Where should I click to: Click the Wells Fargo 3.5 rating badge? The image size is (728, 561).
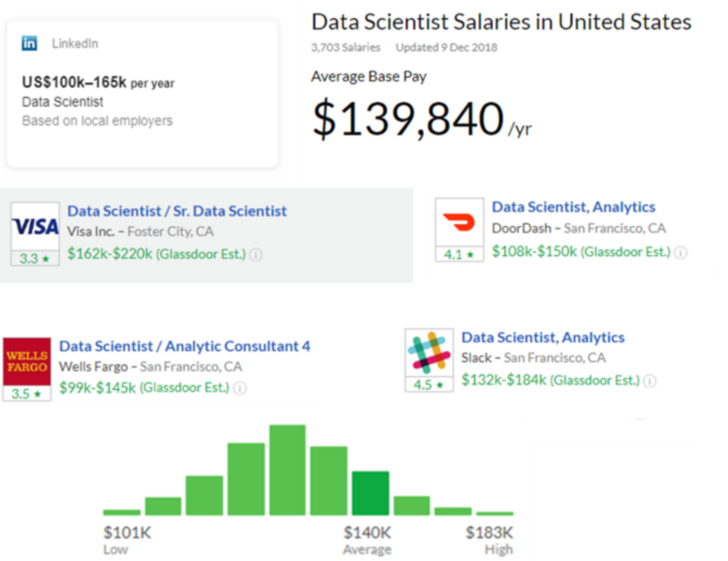(x=26, y=392)
